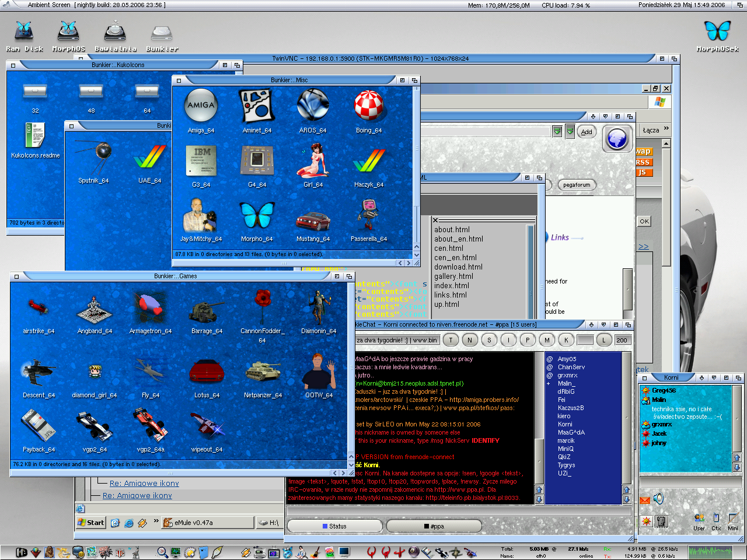Click the quill pen icon in bottom dock
Image resolution: width=747 pixels, height=560 pixels.
pos(217,551)
